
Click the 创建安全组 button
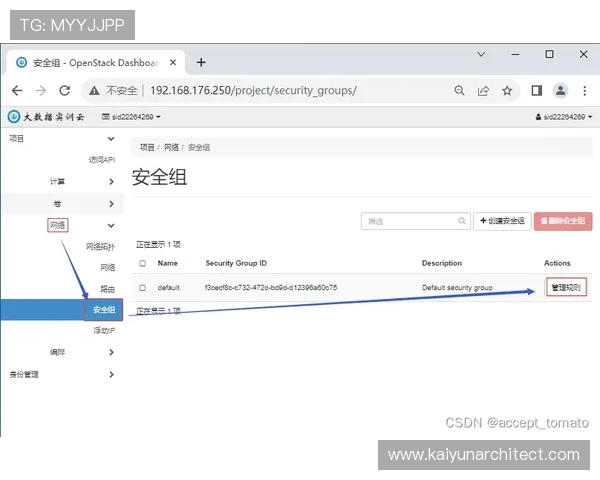[502, 221]
